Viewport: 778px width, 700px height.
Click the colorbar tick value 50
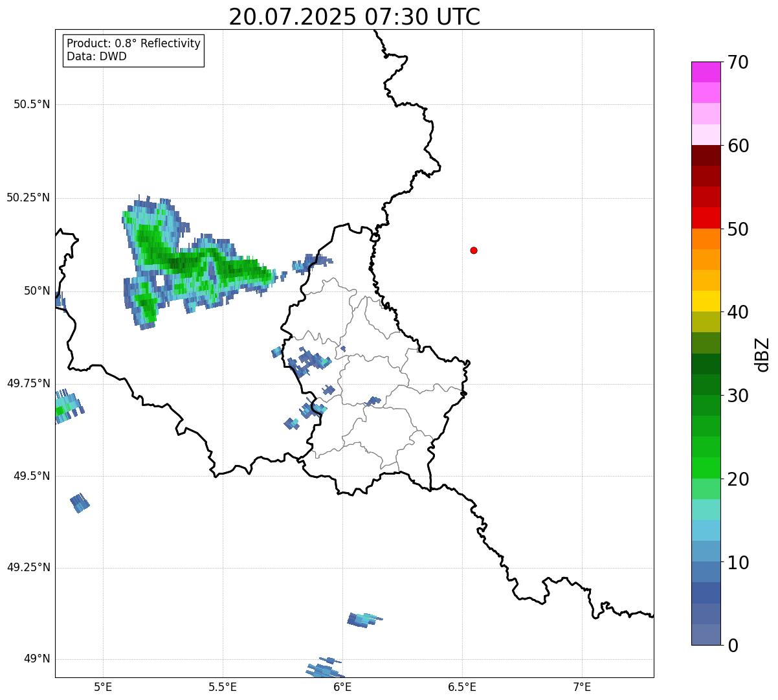pos(738,229)
